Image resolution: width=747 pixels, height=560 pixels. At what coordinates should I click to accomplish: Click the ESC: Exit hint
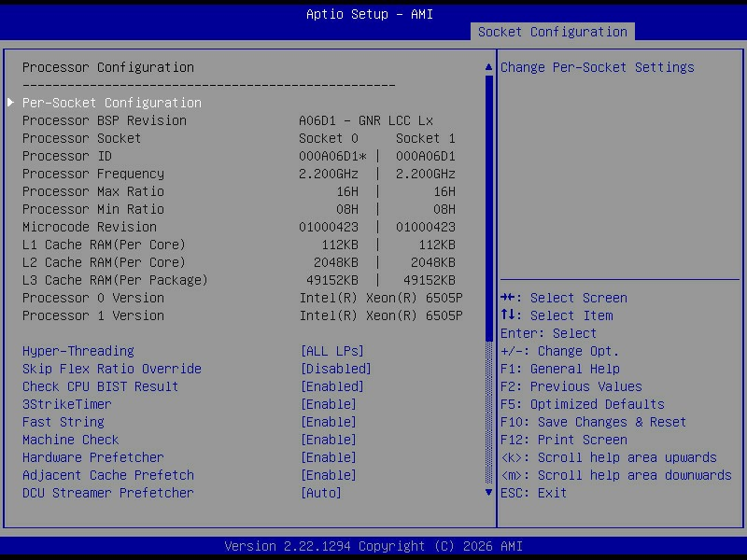533,493
